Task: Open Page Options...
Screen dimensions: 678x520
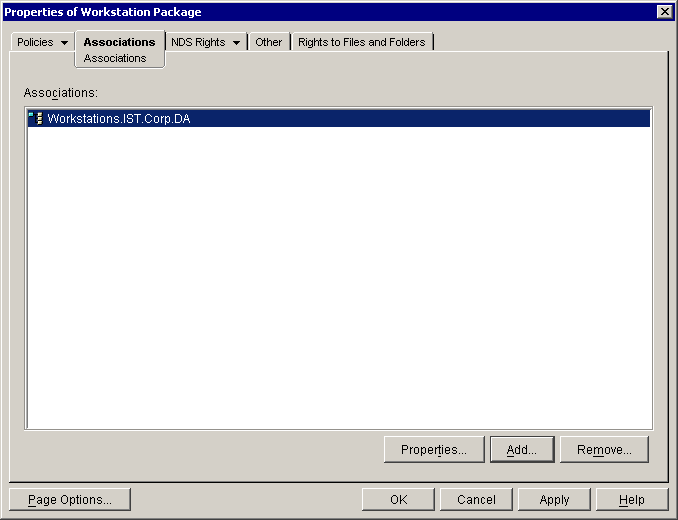Action: [70, 500]
